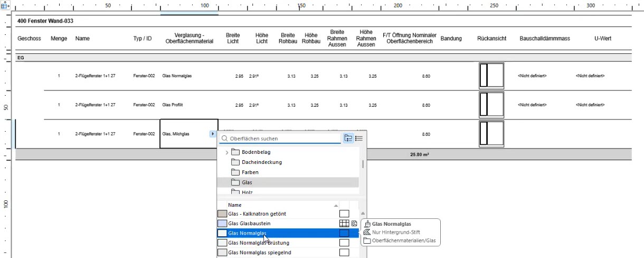644x258 pixels.
Task: Click the hatch grid icon of Glas Glasbaustein
Action: pos(344,224)
